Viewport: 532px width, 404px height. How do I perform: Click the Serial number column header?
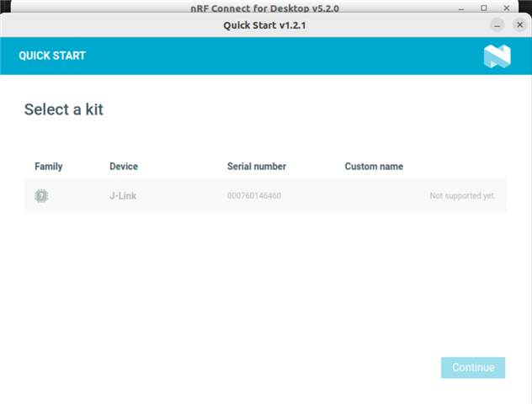coord(257,167)
